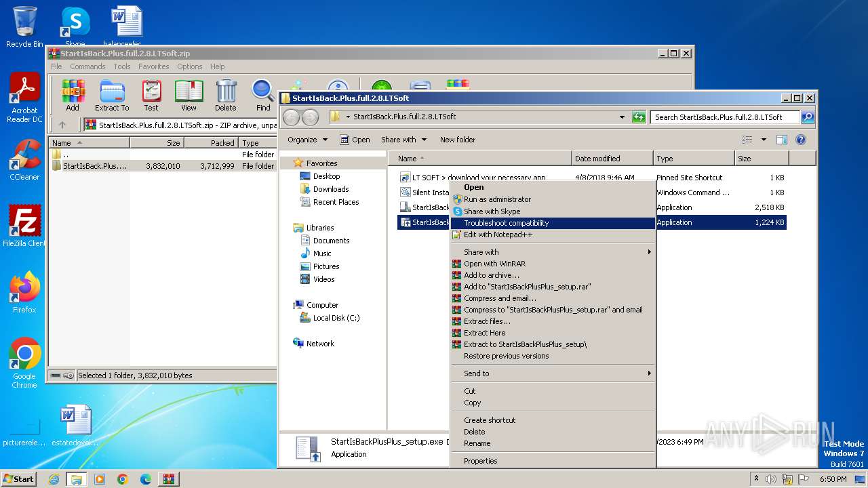
Task: Select the CCleaner desktop icon
Action: [24, 160]
